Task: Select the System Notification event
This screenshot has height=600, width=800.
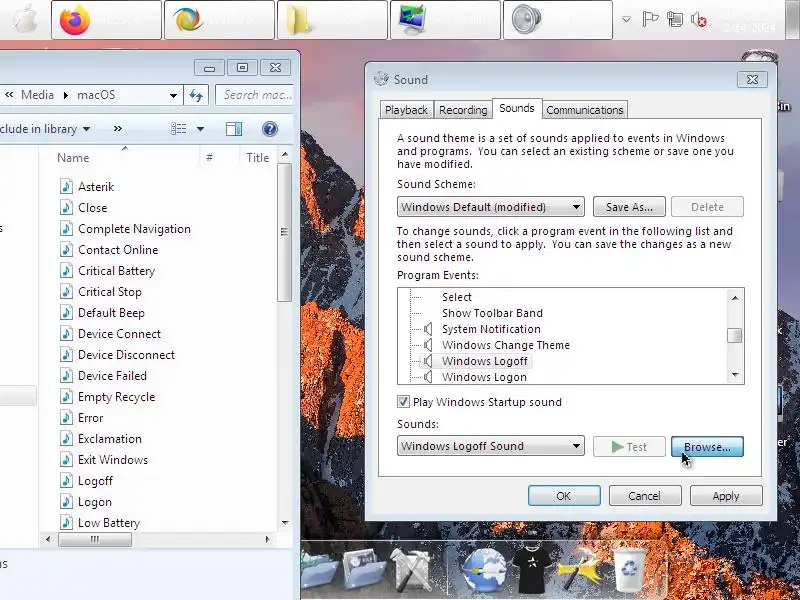Action: 491,329
